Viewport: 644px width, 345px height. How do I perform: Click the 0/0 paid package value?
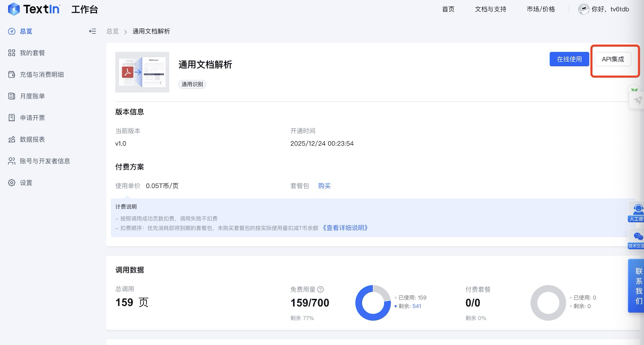point(473,303)
